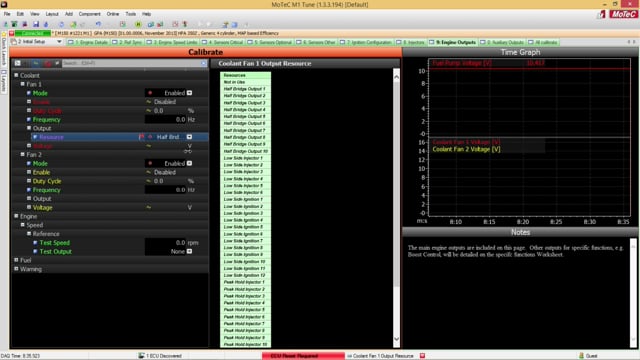Screen dimensions: 640x360
Task: Click the red icon next to the Coolant Fan 1 Output Resource status
Action: click(x=422, y=356)
